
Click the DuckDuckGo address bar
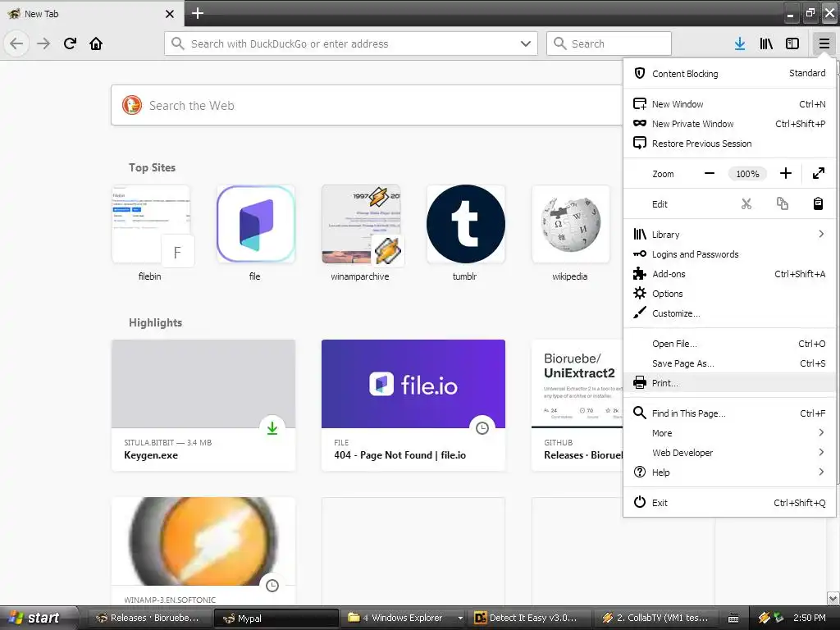click(351, 43)
